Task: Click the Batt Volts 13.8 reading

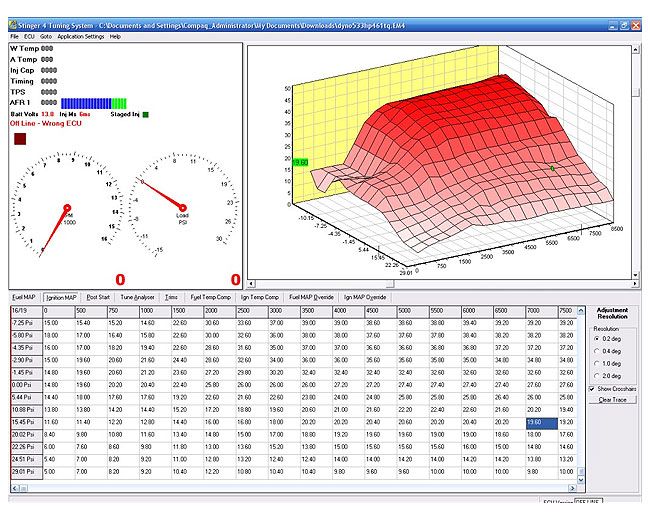Action: (32, 114)
